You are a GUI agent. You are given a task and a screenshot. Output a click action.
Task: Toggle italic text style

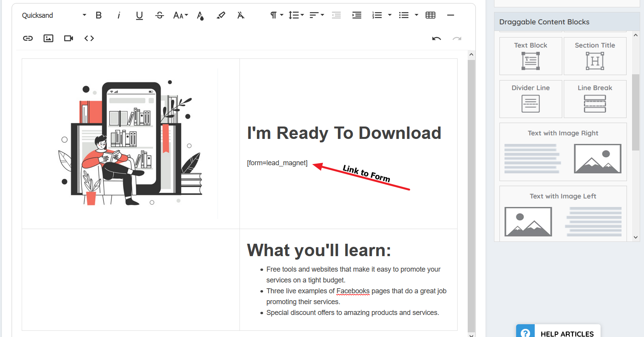pyautogui.click(x=119, y=15)
